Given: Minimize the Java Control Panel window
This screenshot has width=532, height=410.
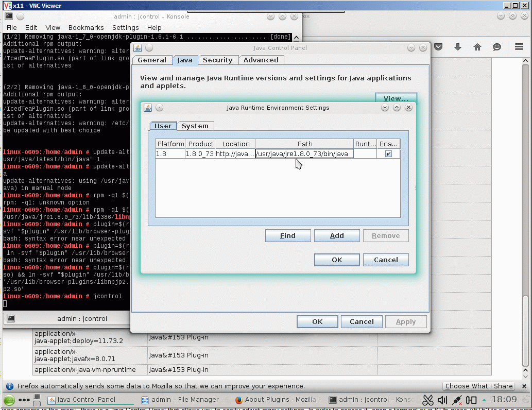Looking at the screenshot, I should (x=411, y=48).
